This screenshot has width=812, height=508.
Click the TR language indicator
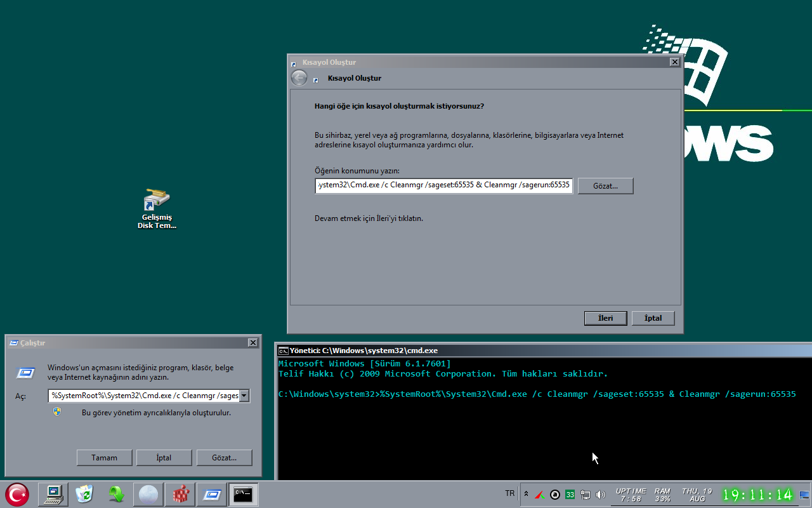(x=510, y=493)
